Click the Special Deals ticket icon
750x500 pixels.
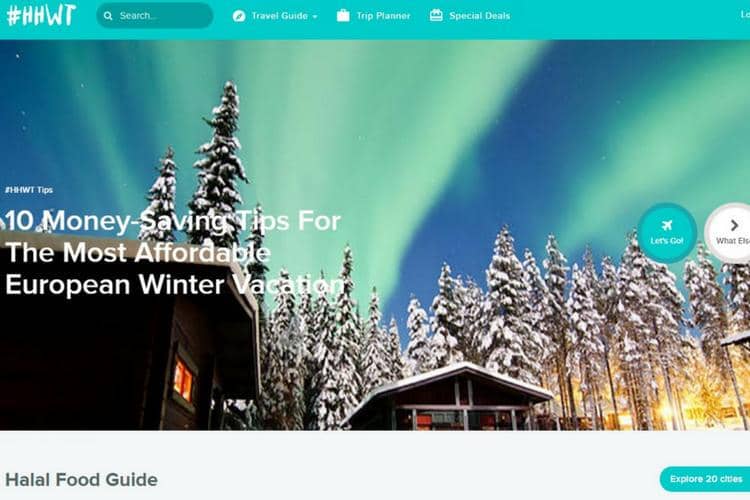[x=436, y=15]
